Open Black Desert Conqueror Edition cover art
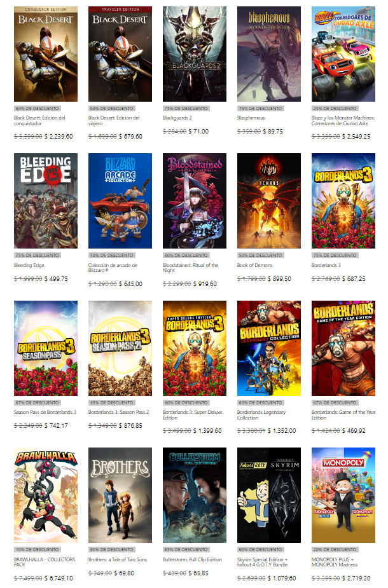The image size is (388, 588). tap(46, 54)
